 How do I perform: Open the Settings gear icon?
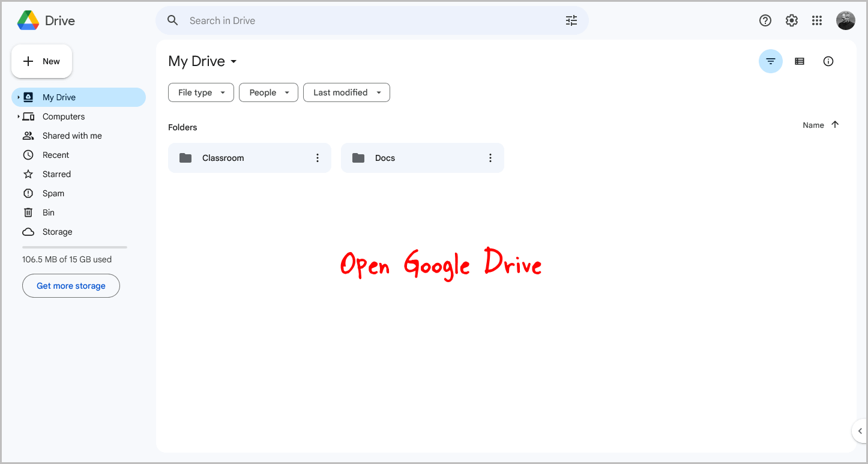[x=792, y=20]
